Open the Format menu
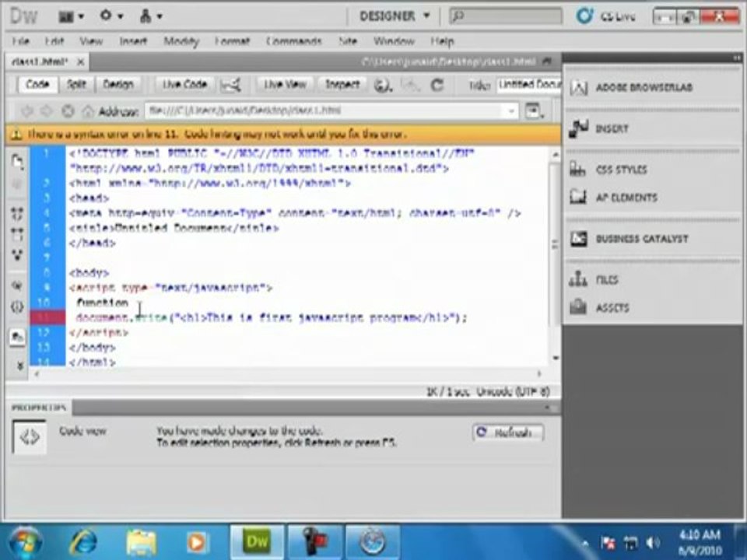The height and width of the screenshot is (560, 747). point(232,41)
